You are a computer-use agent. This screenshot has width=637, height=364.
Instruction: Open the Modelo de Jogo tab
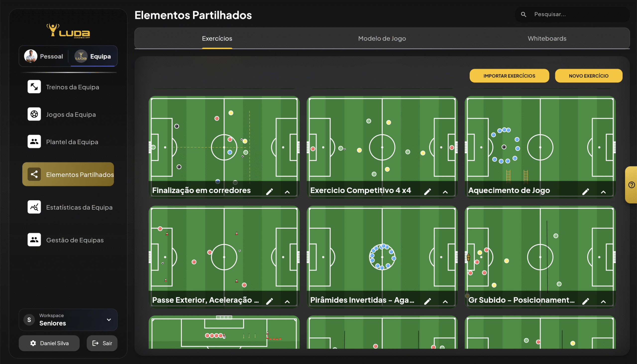[382, 39]
